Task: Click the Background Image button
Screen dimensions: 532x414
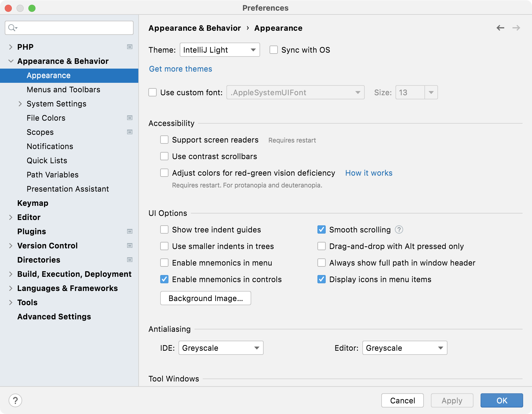Action: (205, 298)
